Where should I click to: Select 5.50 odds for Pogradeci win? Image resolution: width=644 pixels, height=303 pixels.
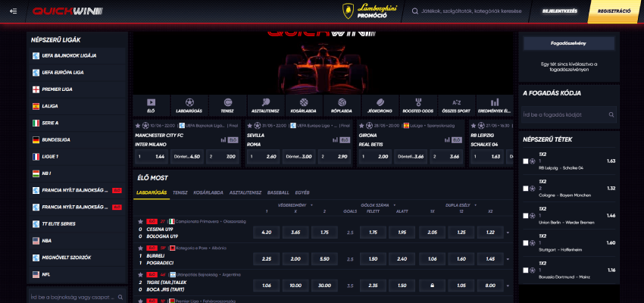[324, 259]
